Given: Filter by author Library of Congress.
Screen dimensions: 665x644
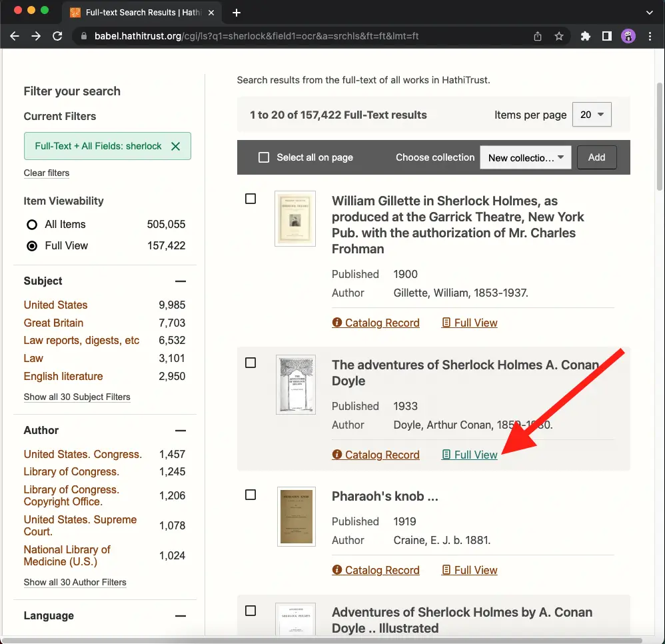Looking at the screenshot, I should (71, 472).
